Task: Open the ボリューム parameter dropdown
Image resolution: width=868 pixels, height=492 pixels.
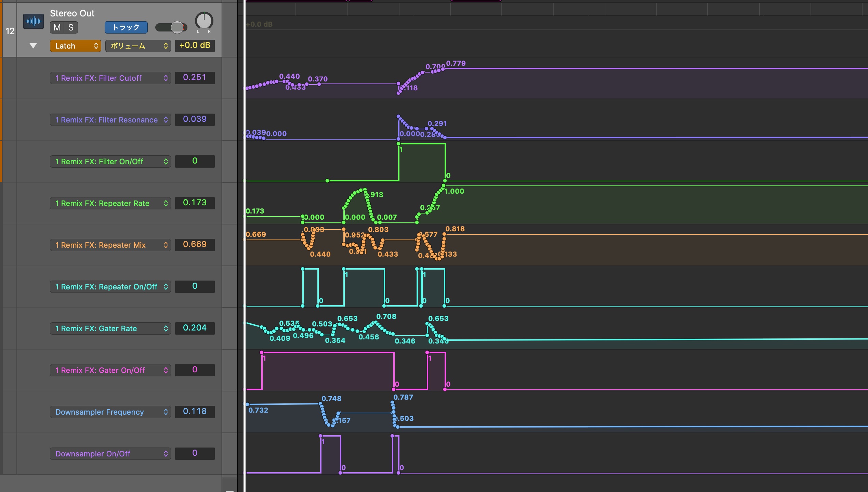Action: click(x=138, y=46)
